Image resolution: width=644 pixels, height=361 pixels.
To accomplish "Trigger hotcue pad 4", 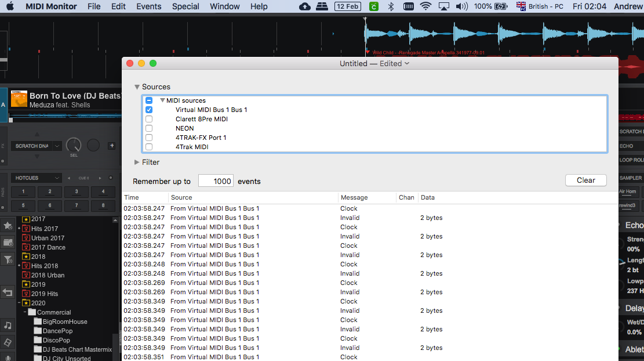I will tap(103, 192).
